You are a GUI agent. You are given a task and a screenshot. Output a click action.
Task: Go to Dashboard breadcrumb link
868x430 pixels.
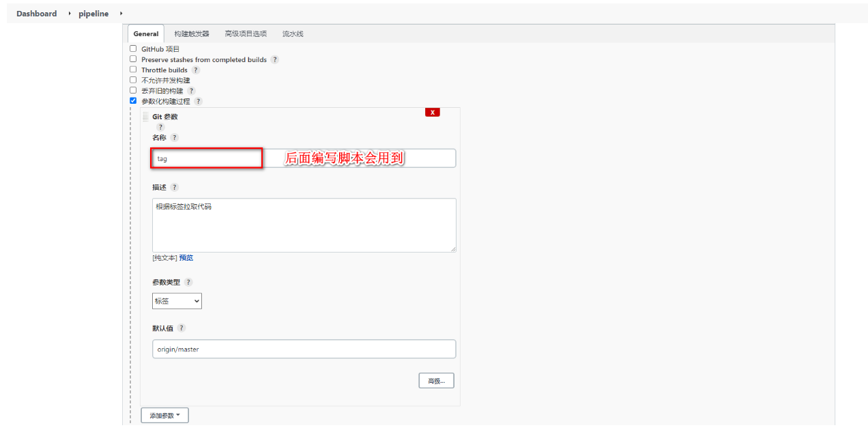coord(37,14)
